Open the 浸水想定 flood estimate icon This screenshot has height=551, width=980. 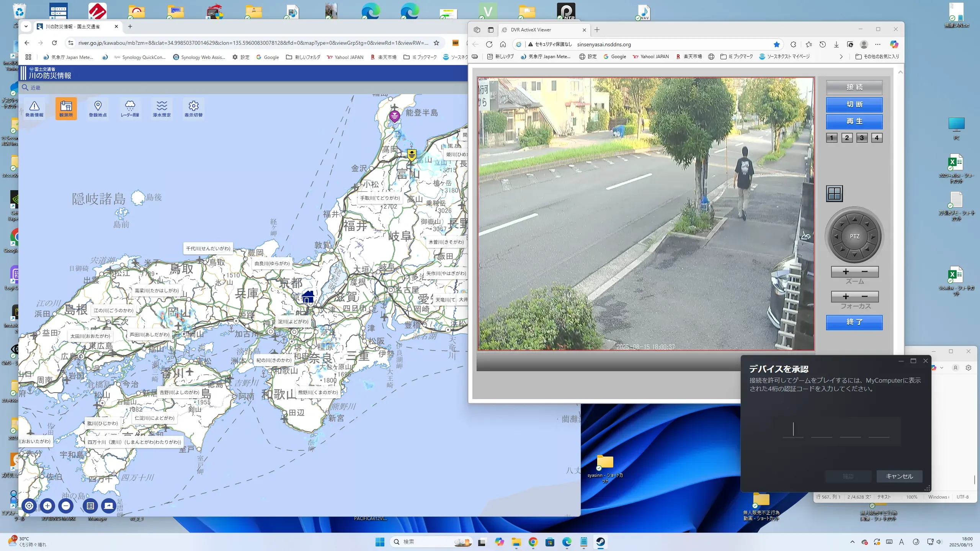click(162, 108)
